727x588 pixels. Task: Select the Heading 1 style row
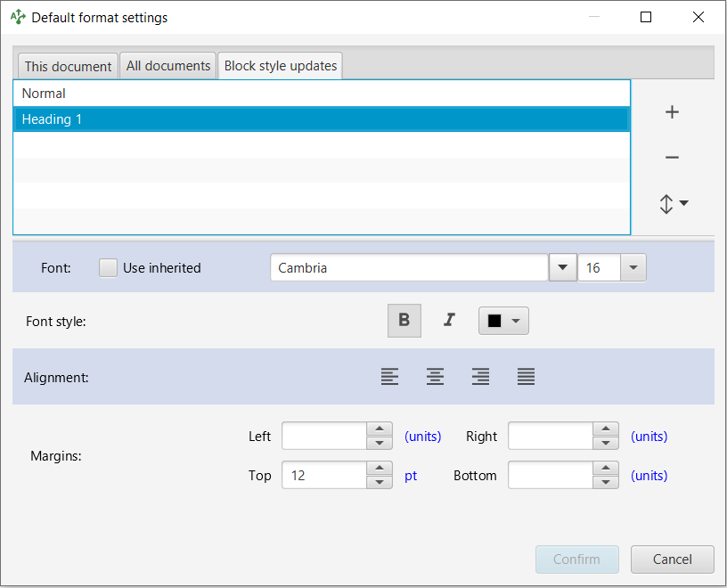point(322,119)
